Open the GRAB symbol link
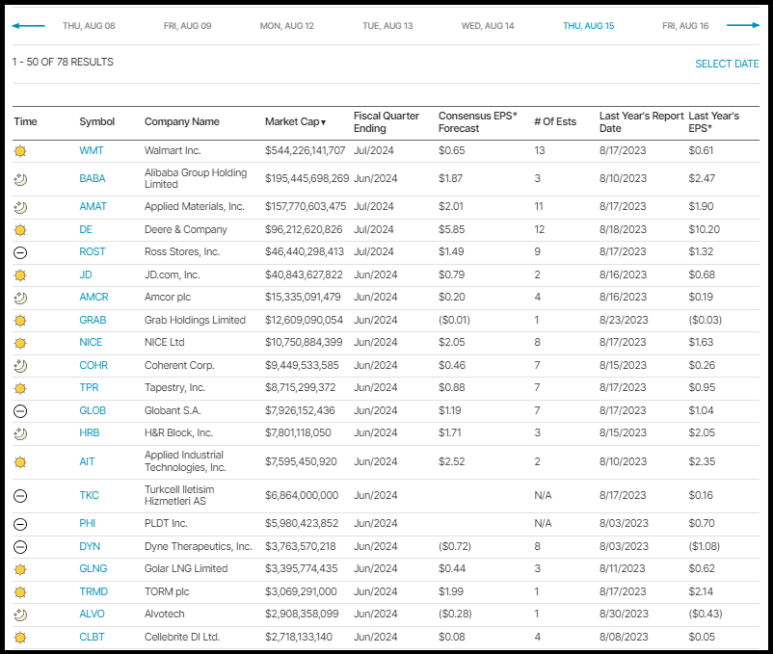Viewport: 773px width, 654px height. (x=93, y=320)
